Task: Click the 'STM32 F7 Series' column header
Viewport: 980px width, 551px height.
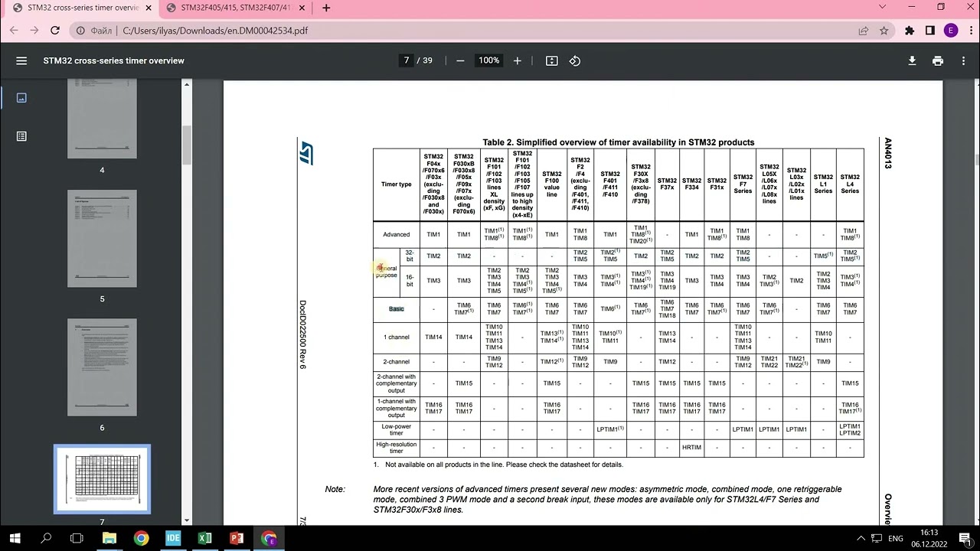Action: [x=743, y=184]
